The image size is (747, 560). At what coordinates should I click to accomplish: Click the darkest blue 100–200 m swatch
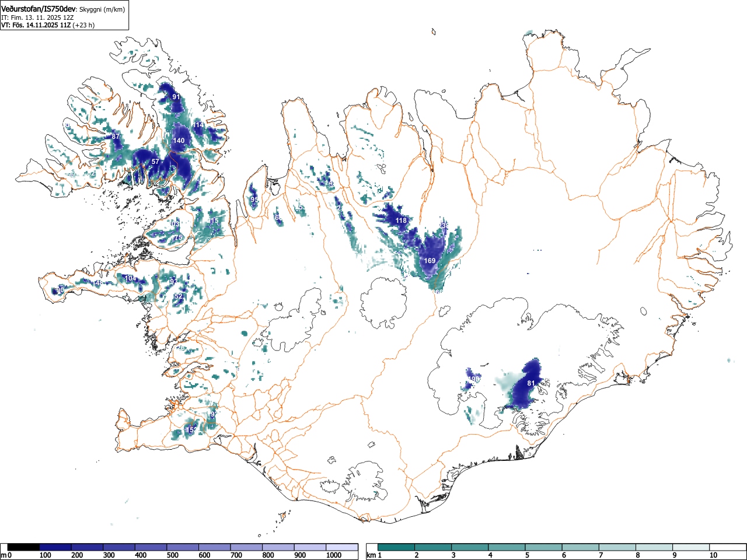pyautogui.click(x=55, y=547)
